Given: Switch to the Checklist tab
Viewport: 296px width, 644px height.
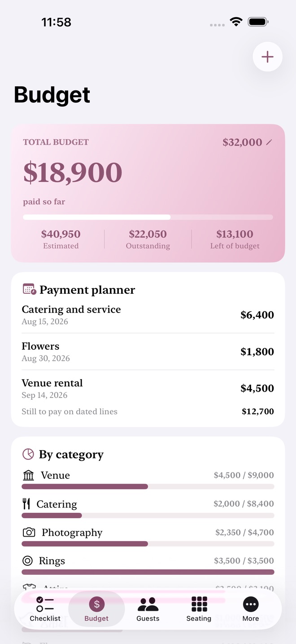Looking at the screenshot, I should click(45, 609).
